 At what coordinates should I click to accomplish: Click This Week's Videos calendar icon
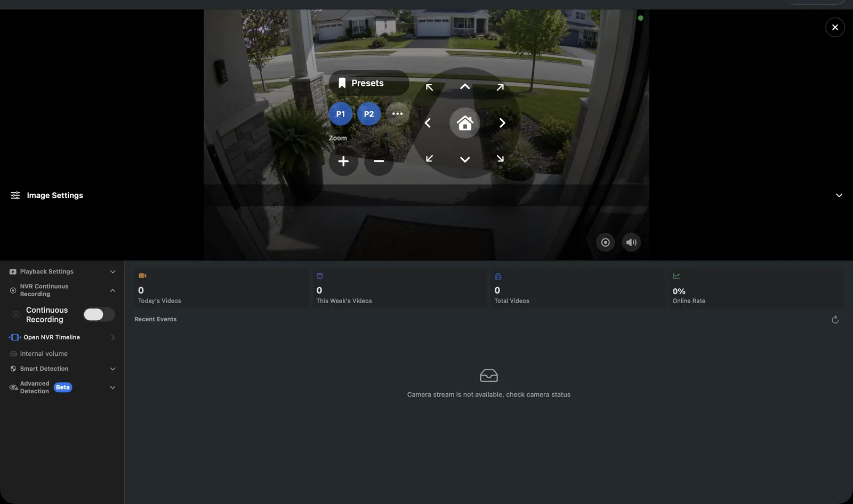click(320, 276)
